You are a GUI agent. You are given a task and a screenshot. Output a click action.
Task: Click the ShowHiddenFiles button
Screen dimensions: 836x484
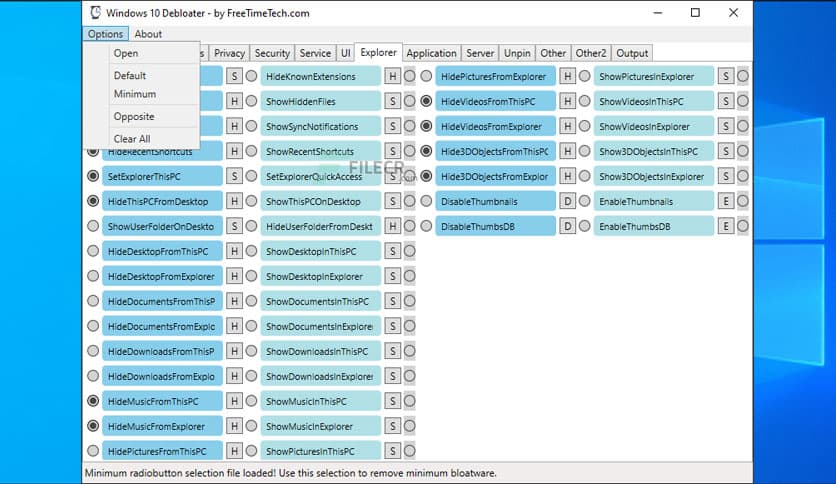point(320,101)
